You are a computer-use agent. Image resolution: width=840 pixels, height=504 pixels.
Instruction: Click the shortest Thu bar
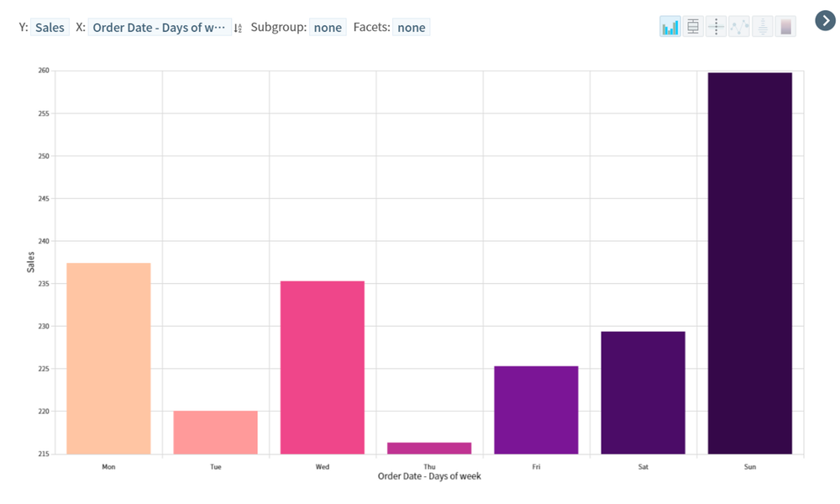429,448
